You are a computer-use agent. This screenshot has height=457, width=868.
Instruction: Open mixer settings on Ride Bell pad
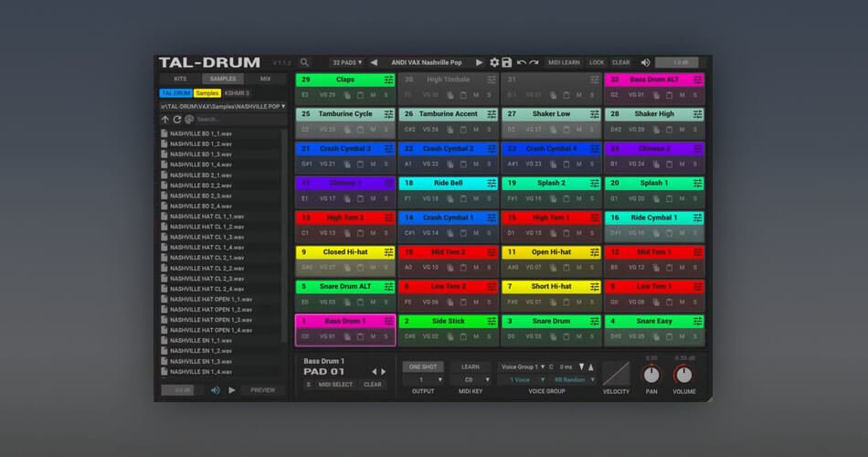492,184
